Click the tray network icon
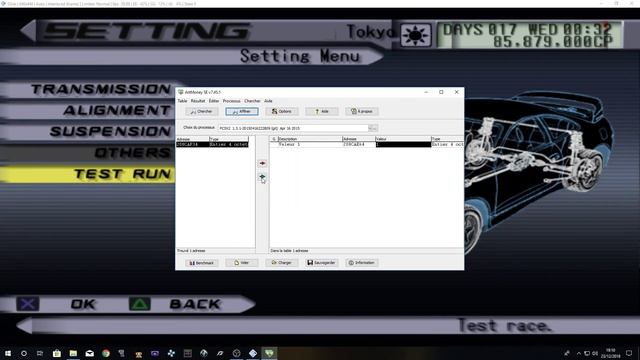640x360 pixels. point(587,353)
